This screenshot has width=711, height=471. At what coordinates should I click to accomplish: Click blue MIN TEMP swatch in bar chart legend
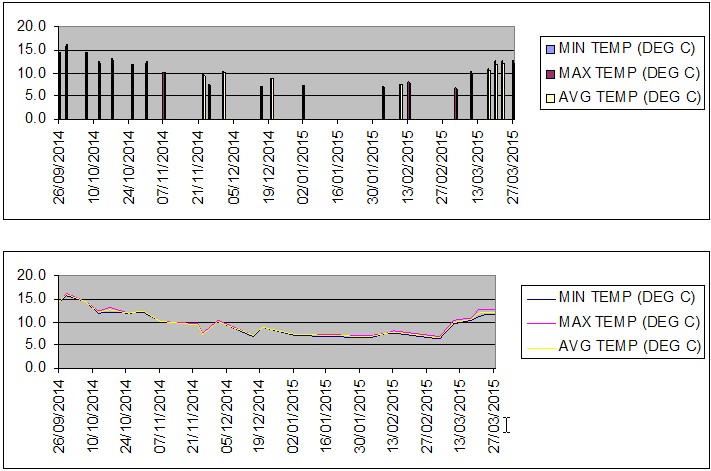pyautogui.click(x=548, y=48)
